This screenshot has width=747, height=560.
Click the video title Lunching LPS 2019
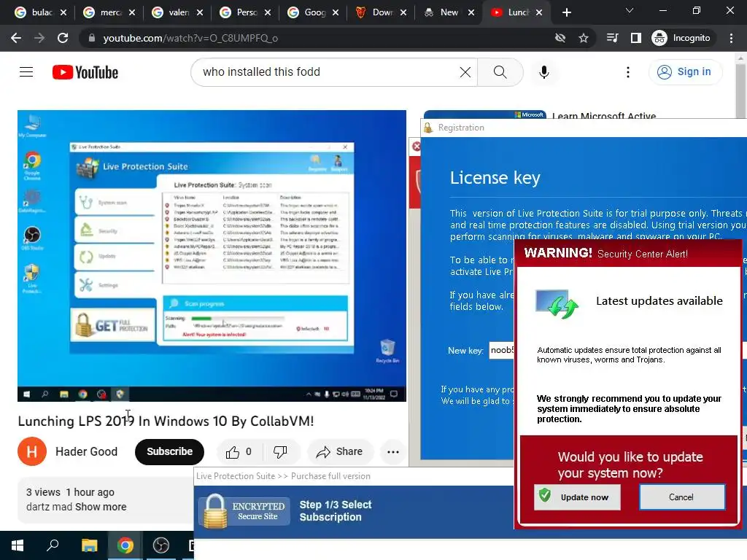point(166,421)
